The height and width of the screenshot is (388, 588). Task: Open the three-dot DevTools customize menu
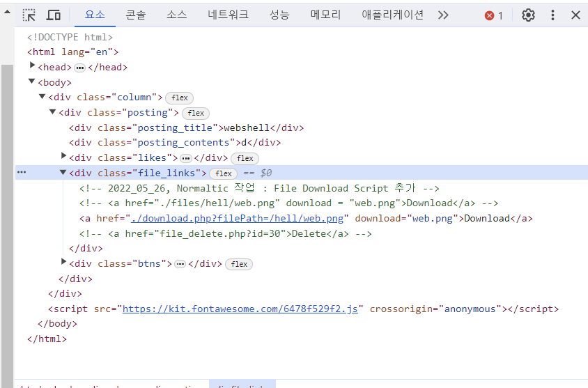coord(552,15)
